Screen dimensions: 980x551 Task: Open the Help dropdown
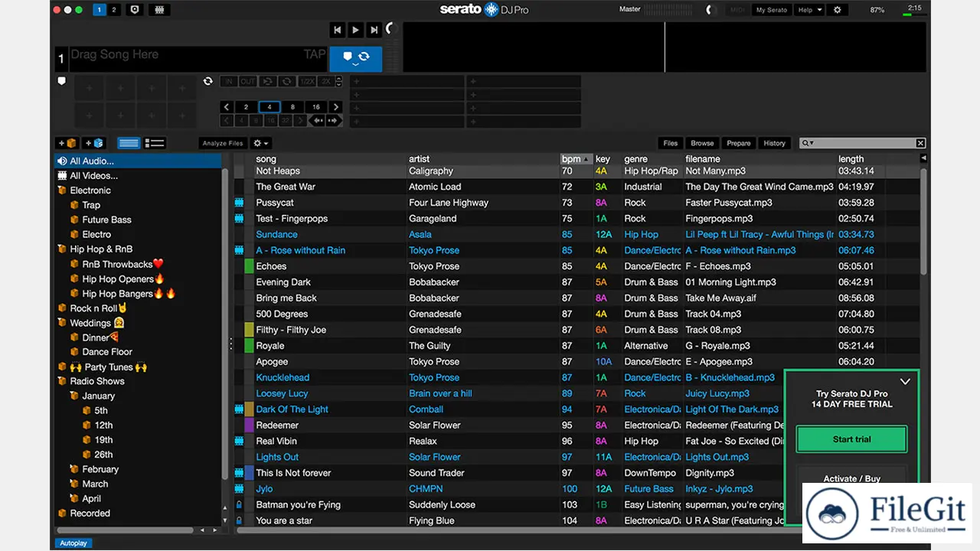pos(810,10)
